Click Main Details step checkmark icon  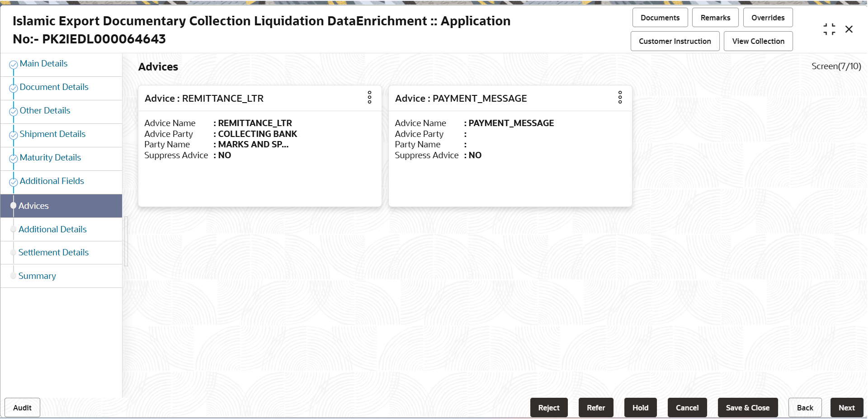[14, 65]
